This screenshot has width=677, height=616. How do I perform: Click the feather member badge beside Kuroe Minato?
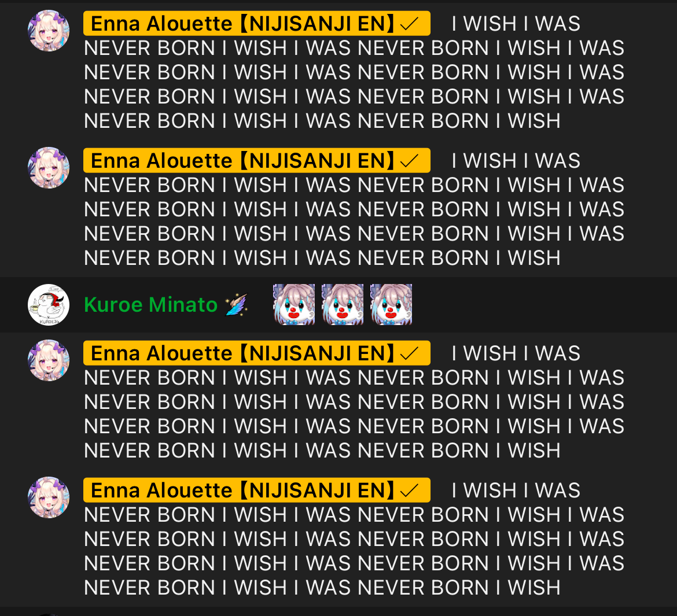[237, 304]
